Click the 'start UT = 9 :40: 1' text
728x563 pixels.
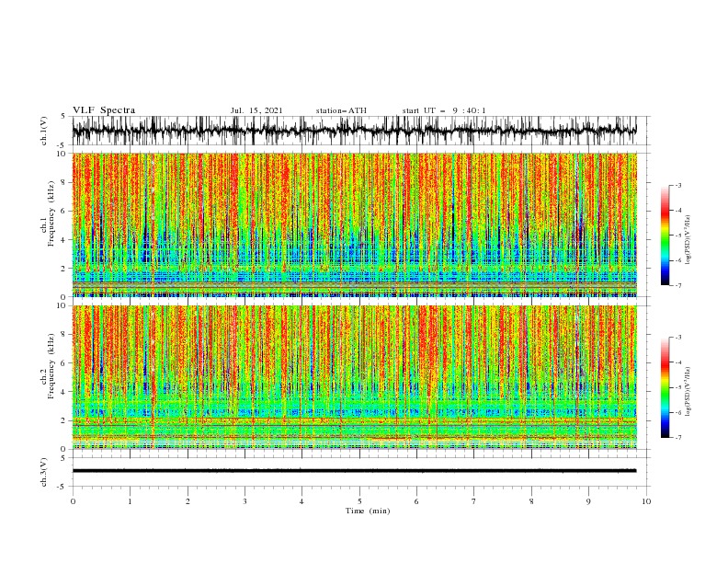click(444, 110)
